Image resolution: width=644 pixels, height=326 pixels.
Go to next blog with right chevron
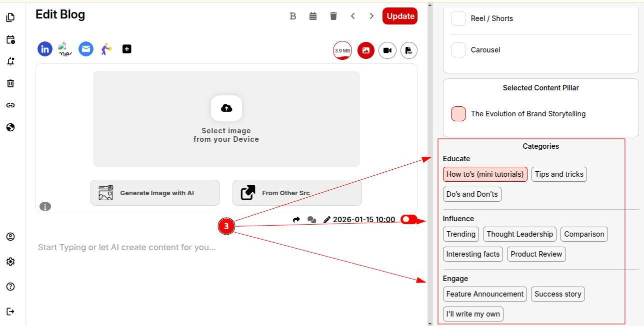pos(371,16)
